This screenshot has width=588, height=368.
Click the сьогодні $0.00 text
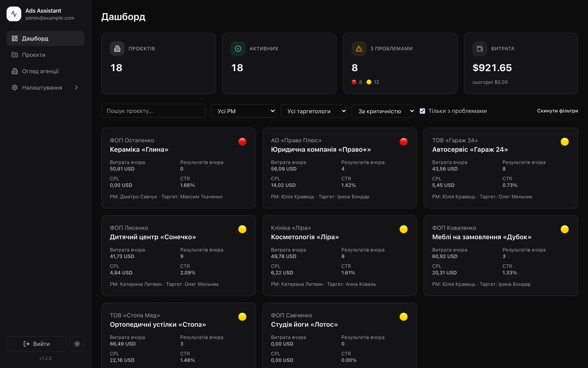click(490, 82)
